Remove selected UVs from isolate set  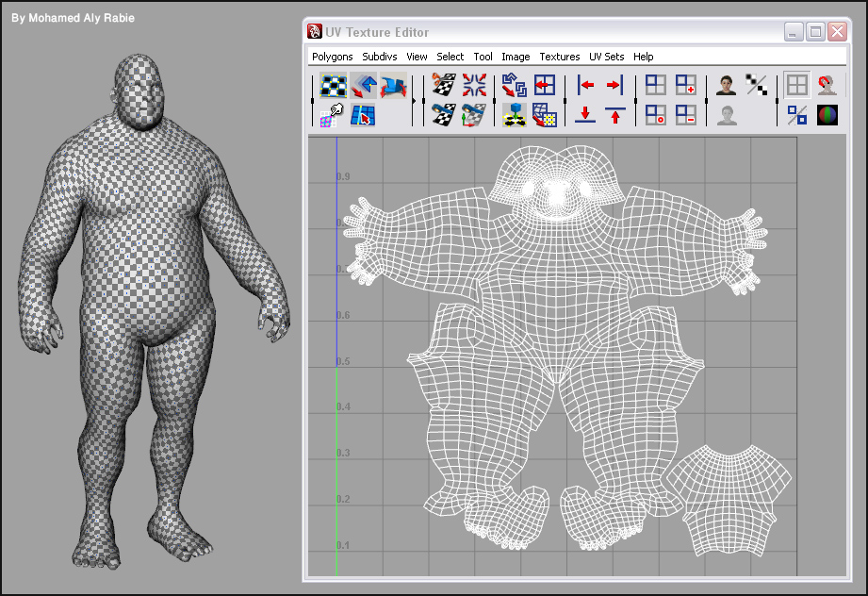tap(686, 115)
